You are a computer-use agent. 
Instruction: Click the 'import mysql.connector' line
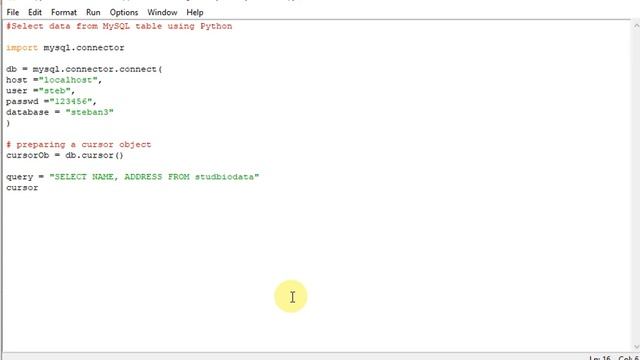point(65,48)
